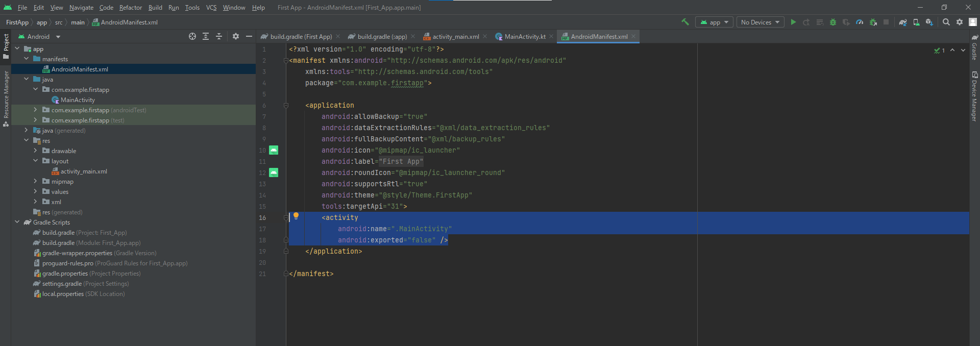Click the Search Everywhere magnifier icon

point(946,22)
